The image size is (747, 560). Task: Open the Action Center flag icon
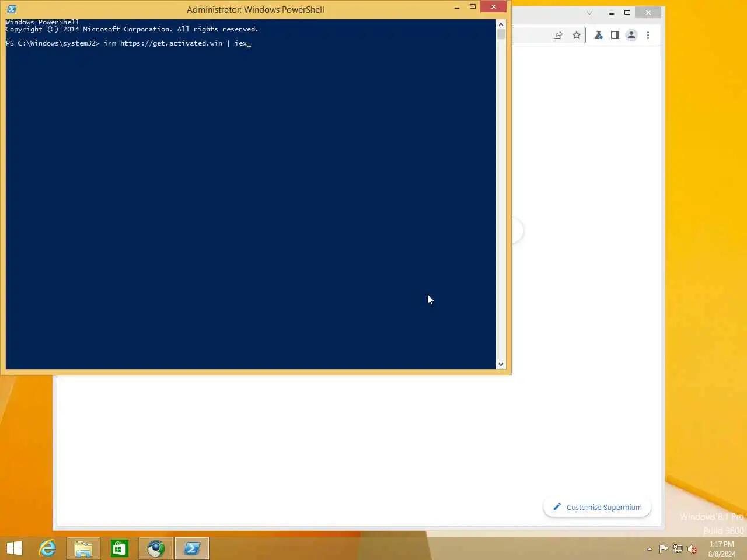[x=664, y=549]
